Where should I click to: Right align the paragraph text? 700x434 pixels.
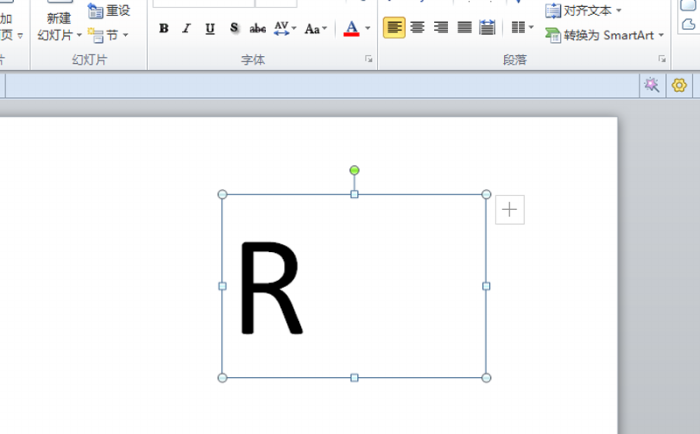coord(440,27)
